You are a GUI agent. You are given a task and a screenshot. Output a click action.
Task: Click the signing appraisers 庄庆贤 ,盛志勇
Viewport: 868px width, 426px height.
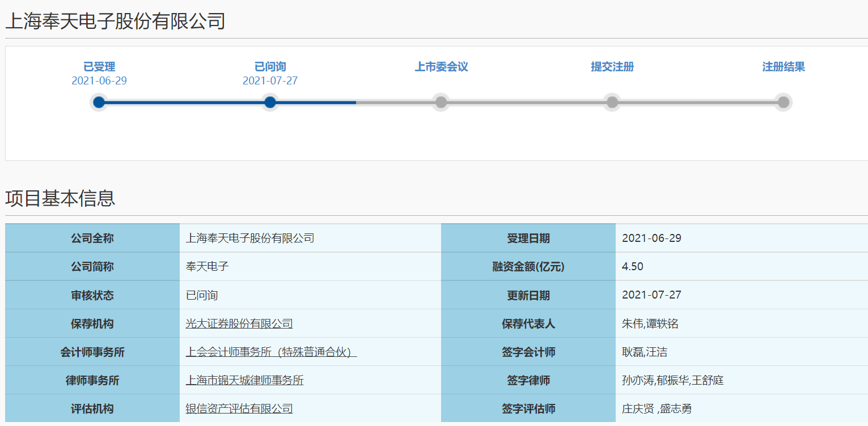(657, 409)
